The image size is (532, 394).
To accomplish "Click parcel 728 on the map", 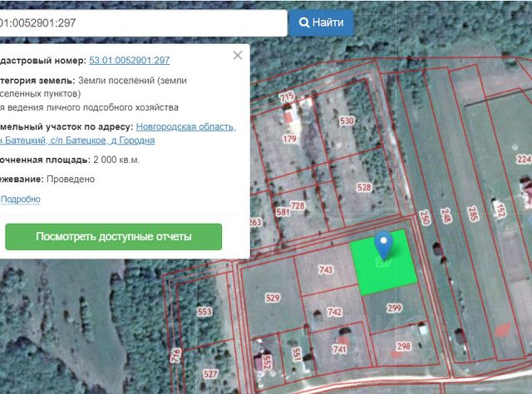I will [x=297, y=205].
